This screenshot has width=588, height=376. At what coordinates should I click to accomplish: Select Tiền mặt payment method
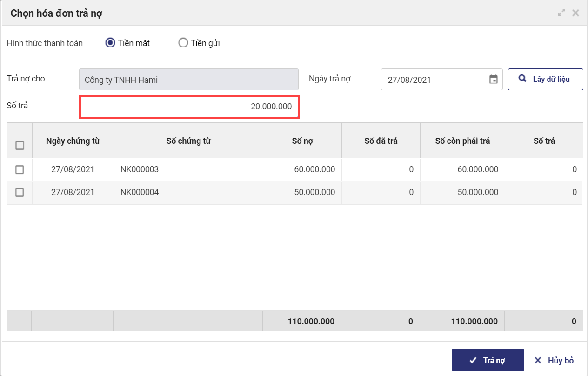pyautogui.click(x=110, y=43)
